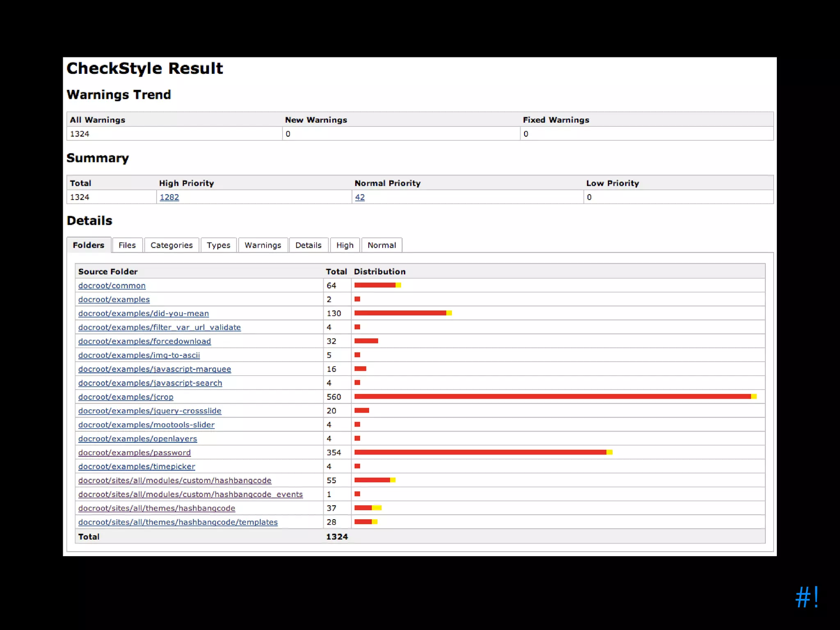Image resolution: width=840 pixels, height=630 pixels.
Task: Switch to the Details tab
Action: pos(308,245)
